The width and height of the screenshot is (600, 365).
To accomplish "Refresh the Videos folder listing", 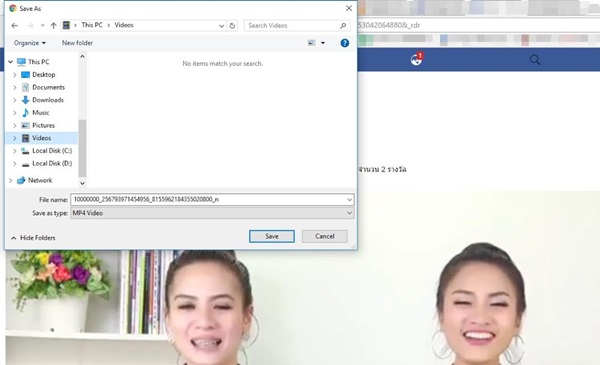I will [x=232, y=26].
